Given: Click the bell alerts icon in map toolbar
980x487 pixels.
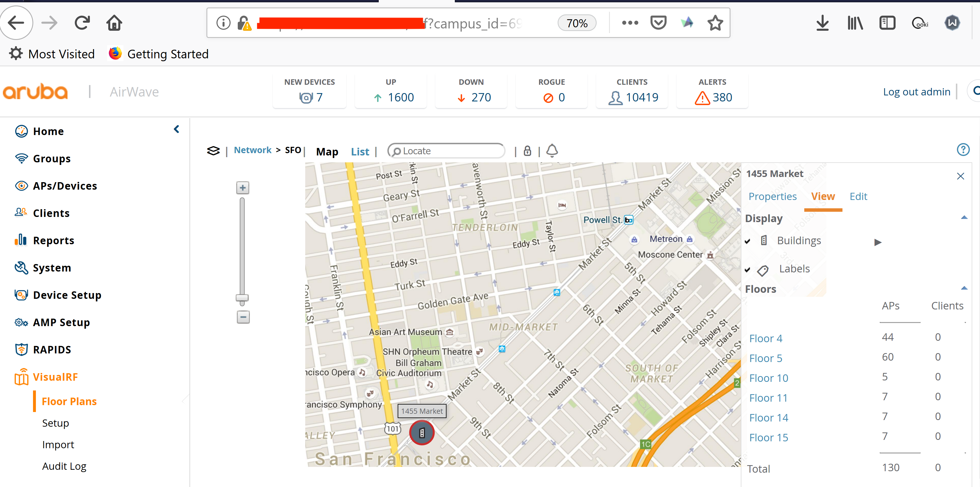Looking at the screenshot, I should point(552,151).
